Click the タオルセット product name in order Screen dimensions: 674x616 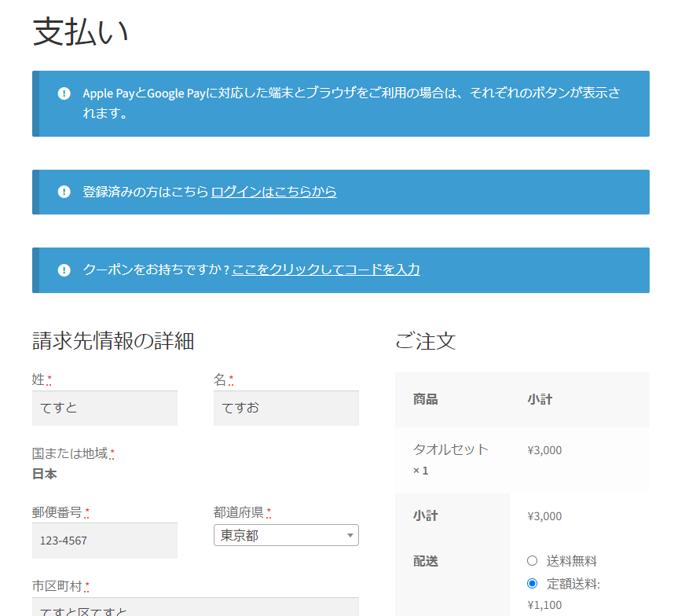click(x=450, y=449)
